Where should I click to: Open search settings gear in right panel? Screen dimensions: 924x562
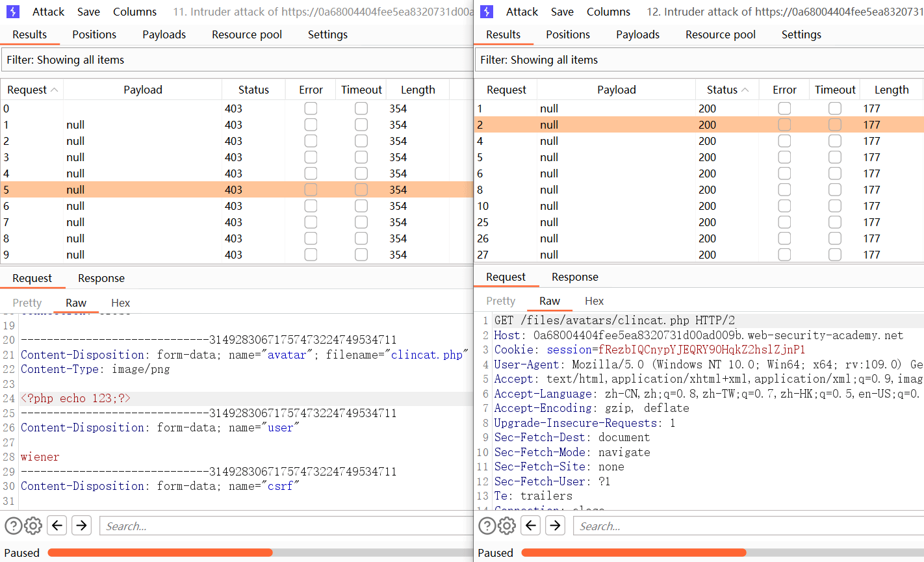click(507, 526)
